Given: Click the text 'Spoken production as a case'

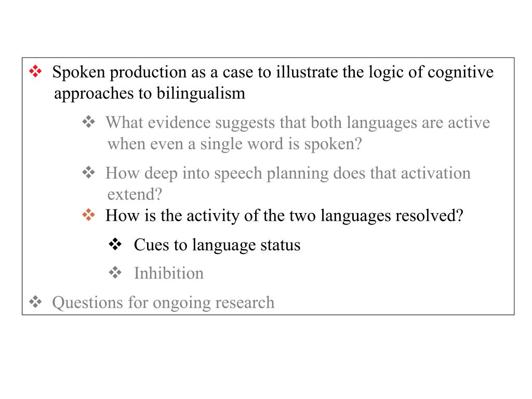Looking at the screenshot, I should [x=152, y=72].
